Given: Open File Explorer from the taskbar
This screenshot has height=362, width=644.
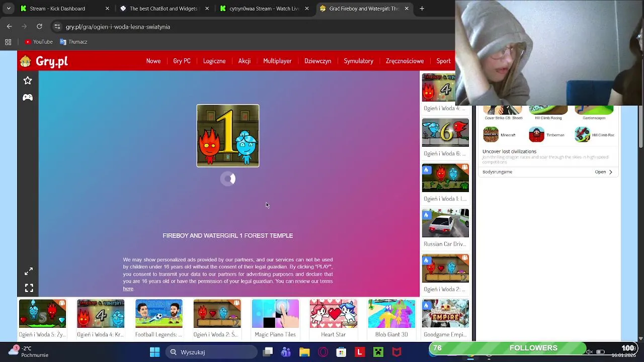Looking at the screenshot, I should [x=304, y=352].
